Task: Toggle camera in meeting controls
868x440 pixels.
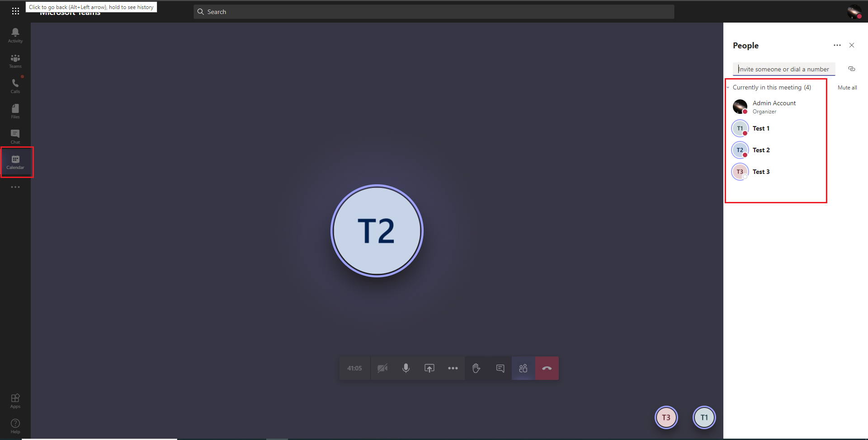Action: point(382,368)
